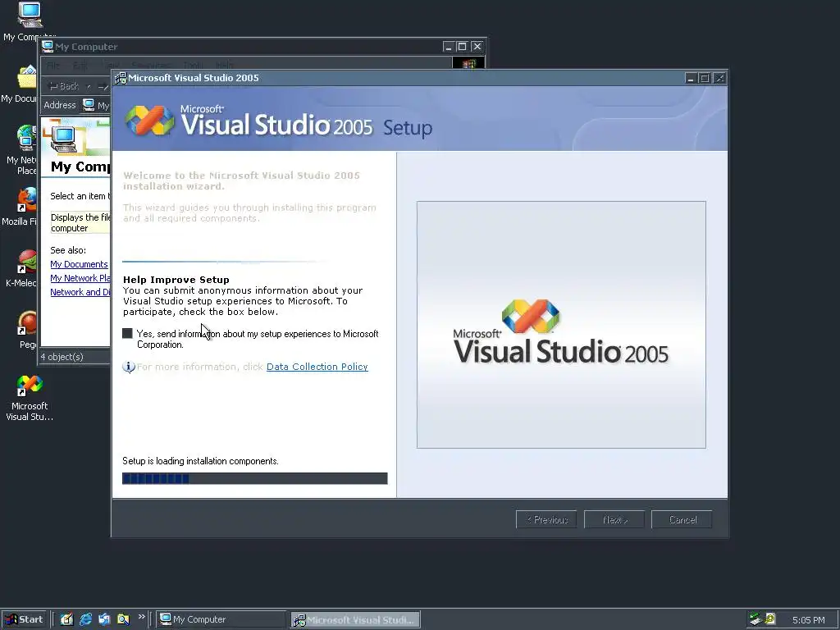Open the My Network Places desktop icon
Screen dimensions: 840x630
pos(25,137)
